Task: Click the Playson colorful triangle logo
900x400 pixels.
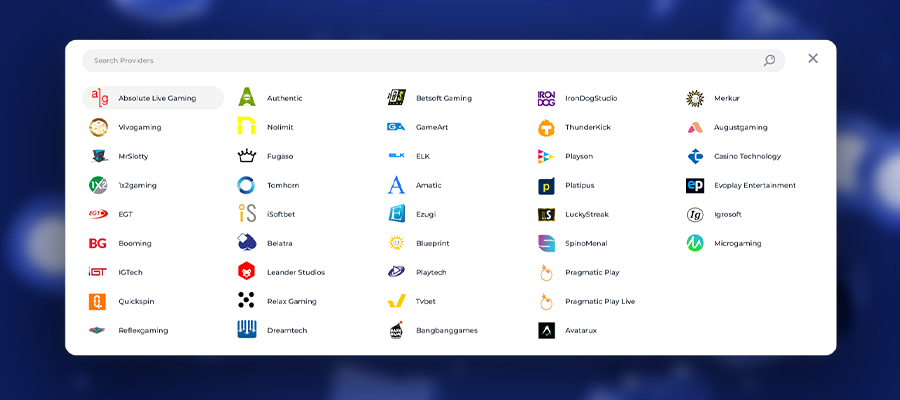Action: click(546, 156)
